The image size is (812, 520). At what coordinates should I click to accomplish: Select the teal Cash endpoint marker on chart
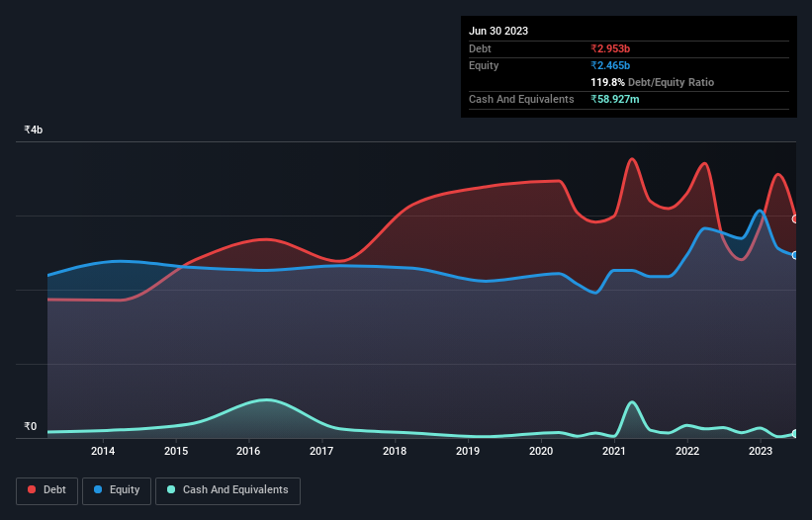point(795,434)
